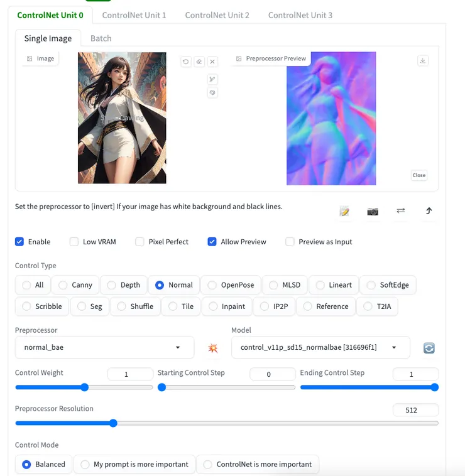Choose the SoftEdge control type
The height and width of the screenshot is (476, 465).
click(388, 284)
